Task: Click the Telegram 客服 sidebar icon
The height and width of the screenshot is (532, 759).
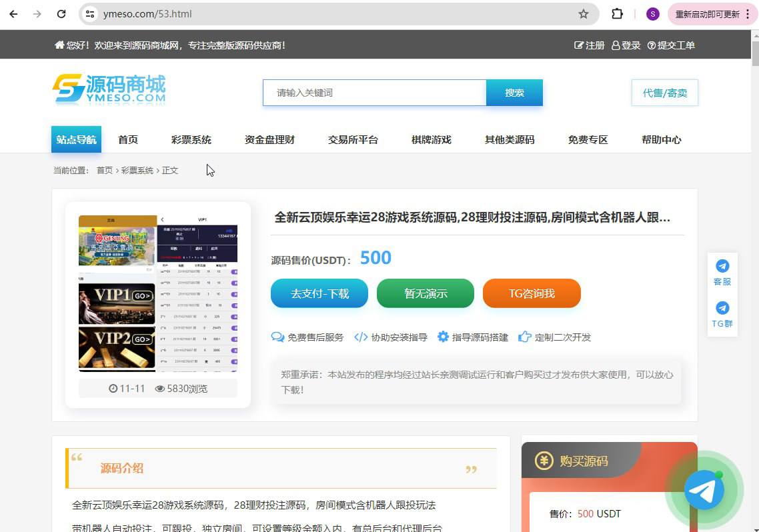Action: point(722,266)
